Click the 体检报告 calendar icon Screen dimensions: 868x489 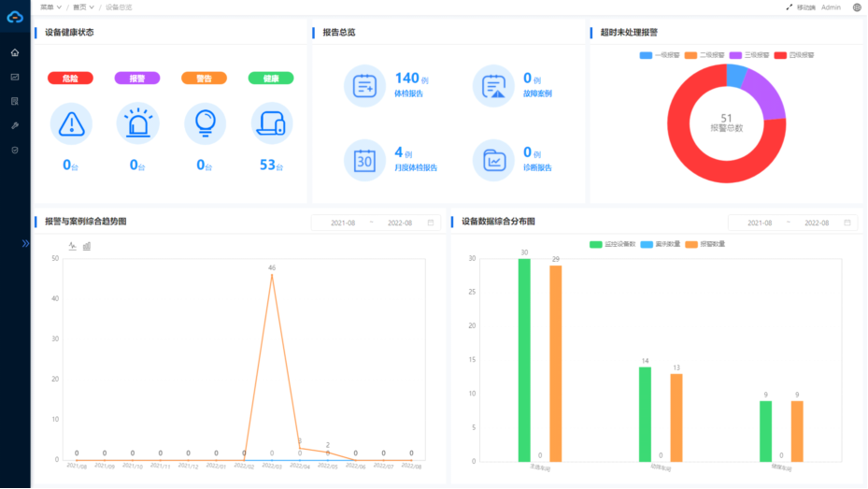[x=364, y=86]
